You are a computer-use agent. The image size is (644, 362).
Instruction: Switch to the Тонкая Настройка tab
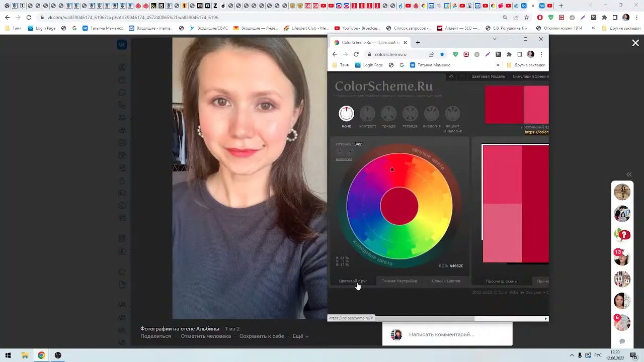399,281
